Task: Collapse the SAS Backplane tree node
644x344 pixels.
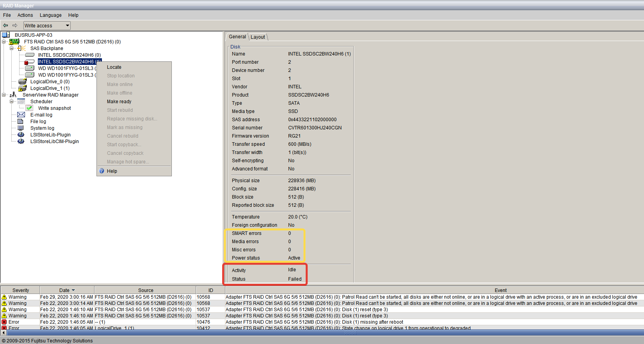Action: point(12,48)
